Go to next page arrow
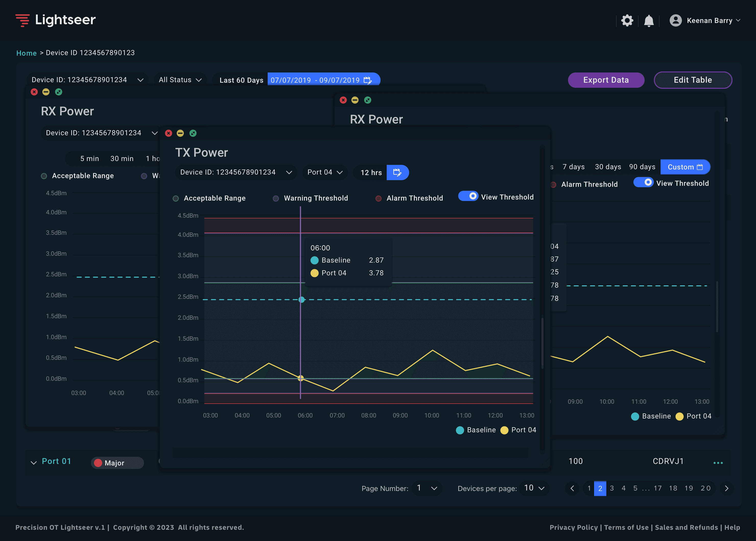This screenshot has width=756, height=541. pos(726,488)
